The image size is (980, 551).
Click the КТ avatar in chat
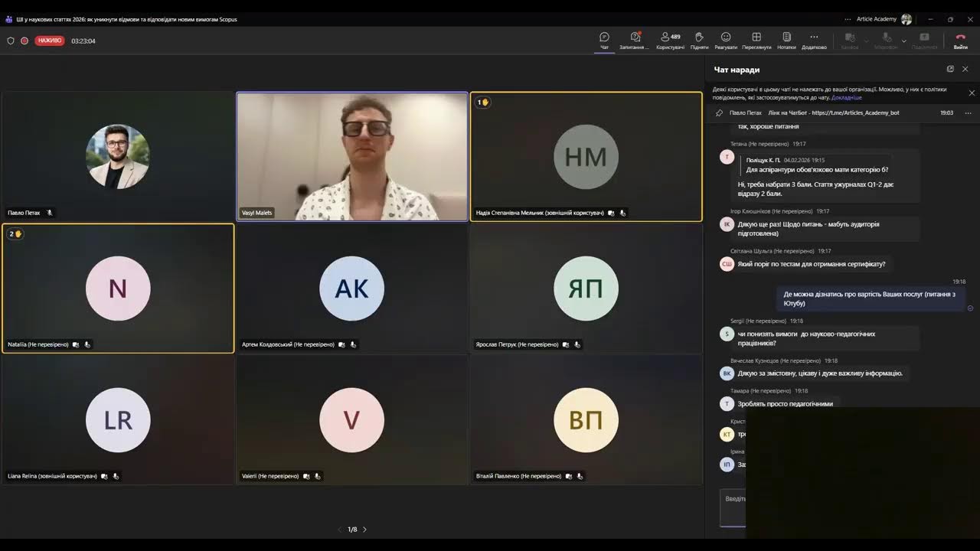click(x=727, y=434)
